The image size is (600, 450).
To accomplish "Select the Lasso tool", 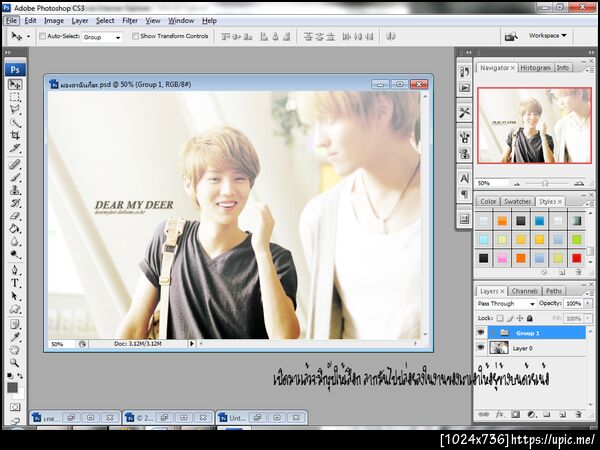I will (x=15, y=110).
